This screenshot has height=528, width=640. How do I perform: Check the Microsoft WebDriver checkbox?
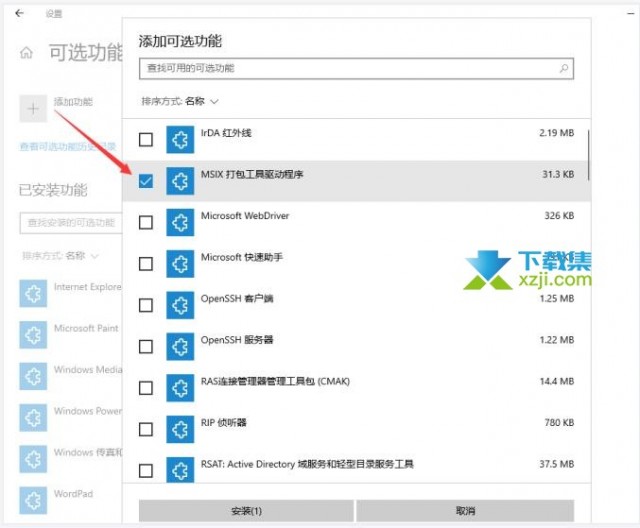[146, 222]
